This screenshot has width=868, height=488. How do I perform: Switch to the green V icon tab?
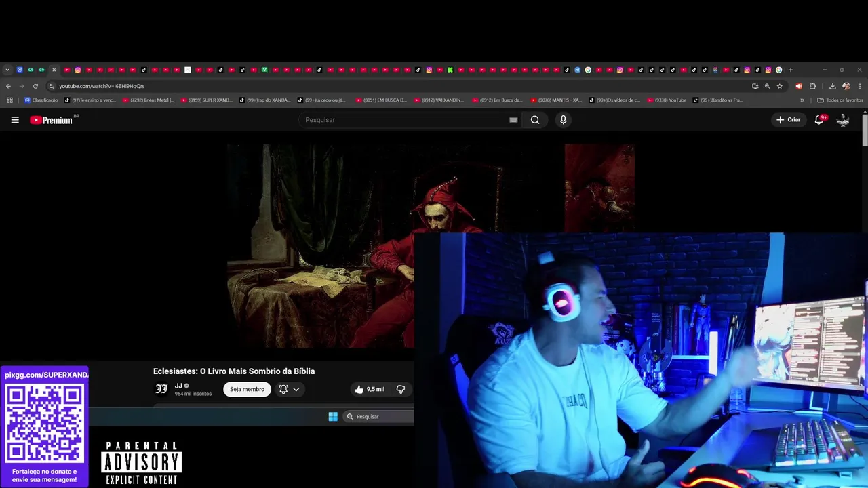(x=264, y=70)
